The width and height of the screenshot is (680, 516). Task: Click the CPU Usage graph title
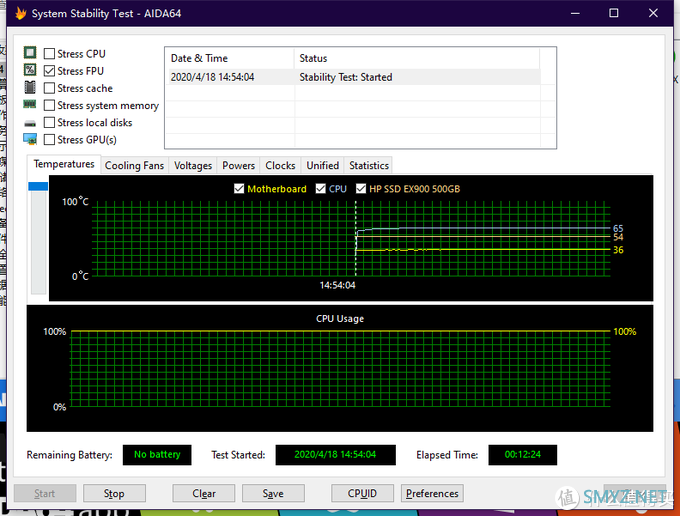coord(340,319)
